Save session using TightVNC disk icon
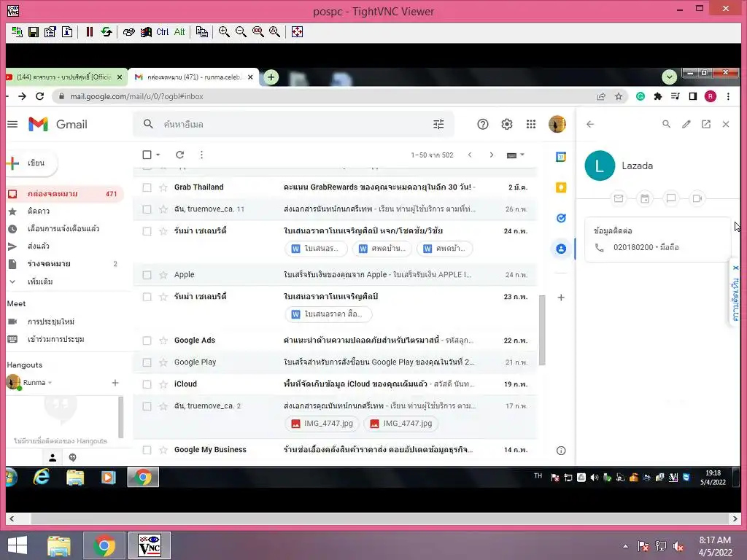Image resolution: width=747 pixels, height=560 pixels. 34,32
